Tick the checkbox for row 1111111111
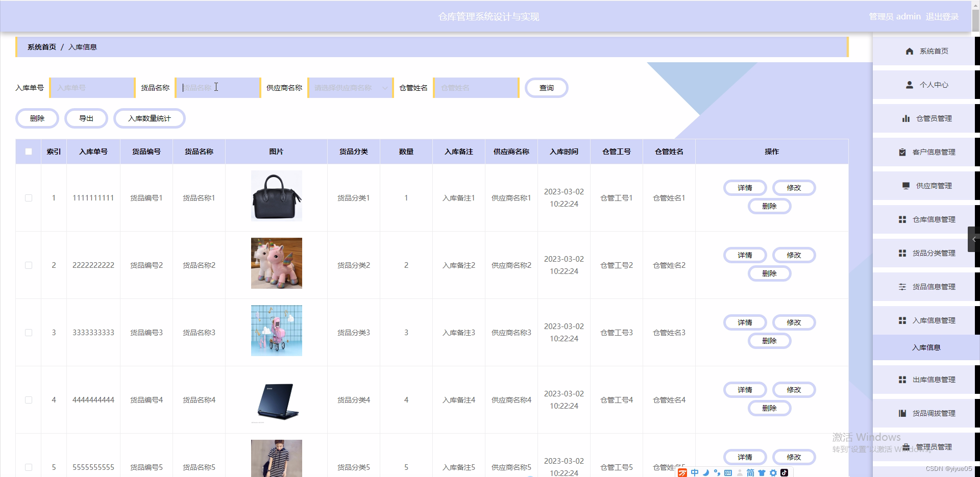Viewport: 980px width, 477px height. pyautogui.click(x=28, y=198)
